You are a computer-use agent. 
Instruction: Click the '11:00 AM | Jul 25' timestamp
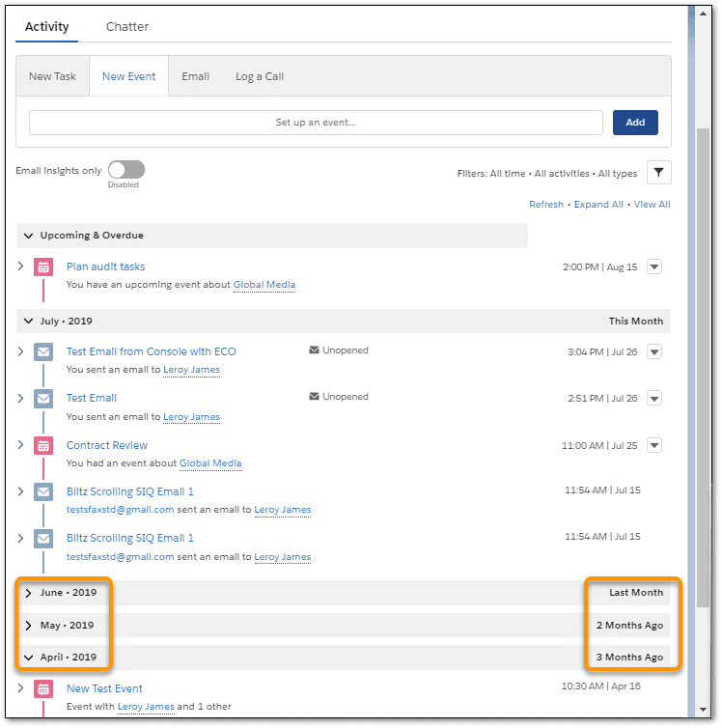599,446
